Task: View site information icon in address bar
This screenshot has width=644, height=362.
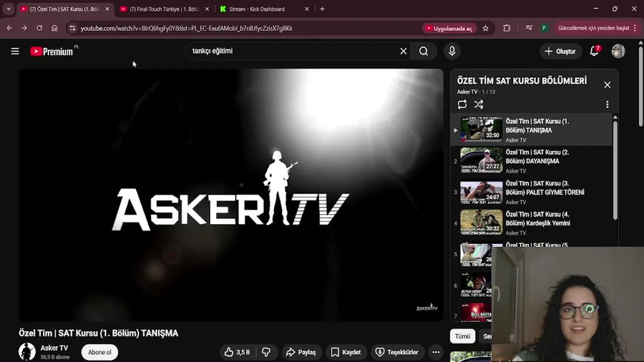Action: click(x=72, y=28)
